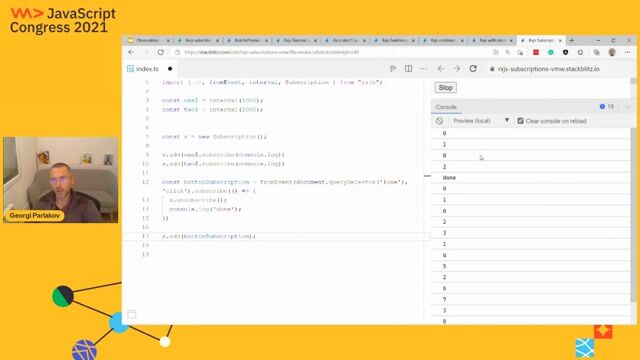
Task: Collapse the console panel chevron
Action: click(627, 107)
